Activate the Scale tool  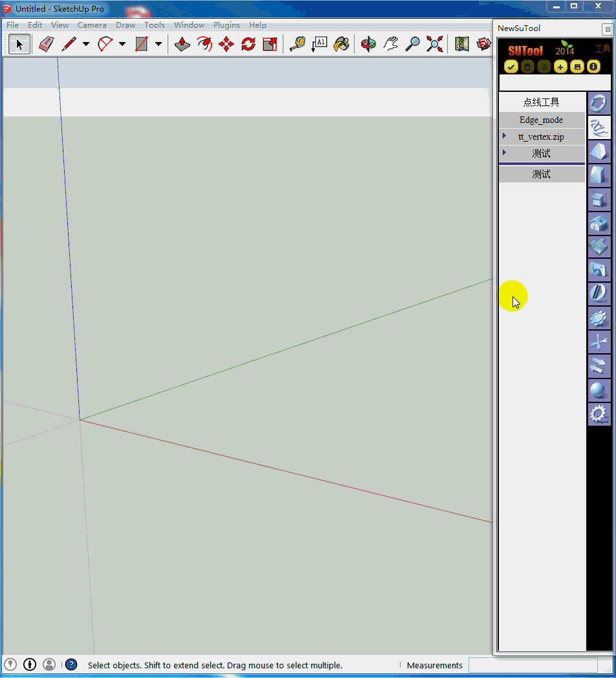(x=270, y=44)
